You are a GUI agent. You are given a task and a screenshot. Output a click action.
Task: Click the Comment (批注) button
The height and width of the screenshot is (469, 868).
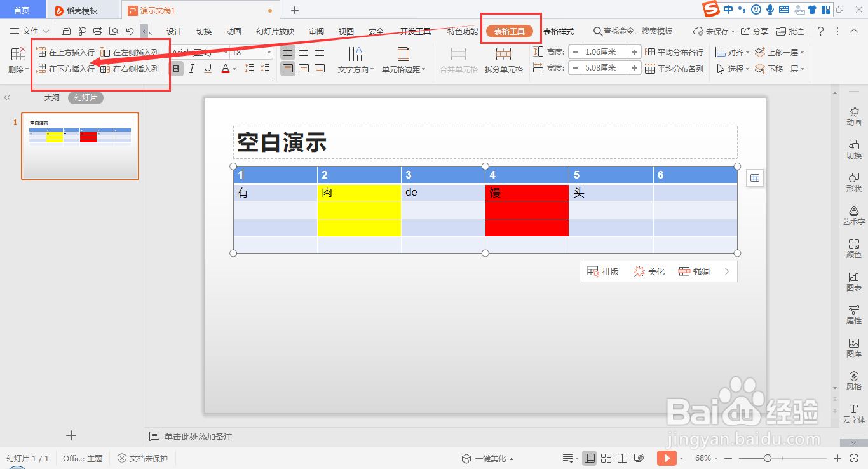coord(790,31)
